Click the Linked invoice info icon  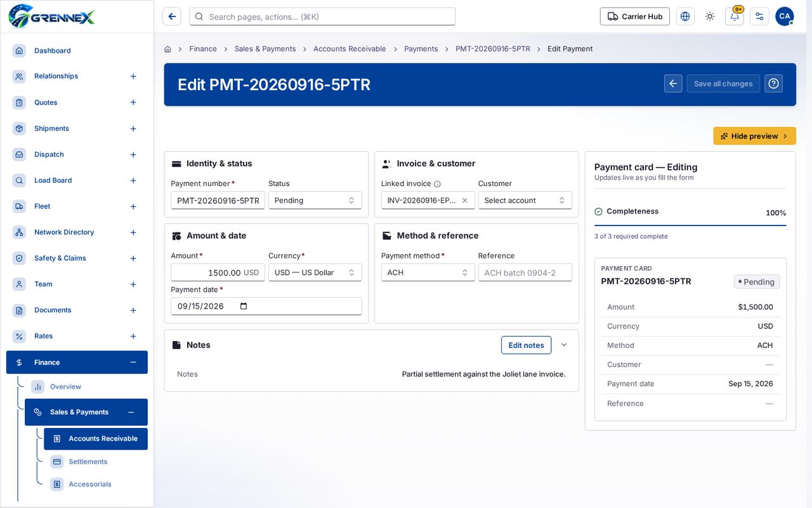pos(437,184)
